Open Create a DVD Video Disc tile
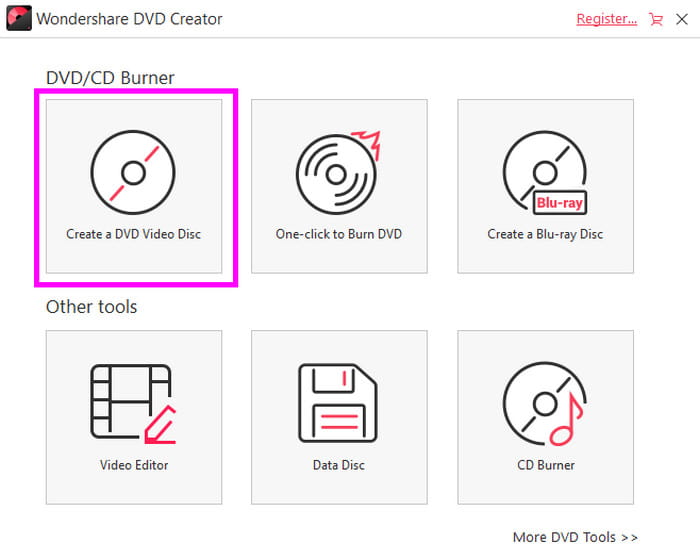This screenshot has height=560, width=700. click(134, 186)
